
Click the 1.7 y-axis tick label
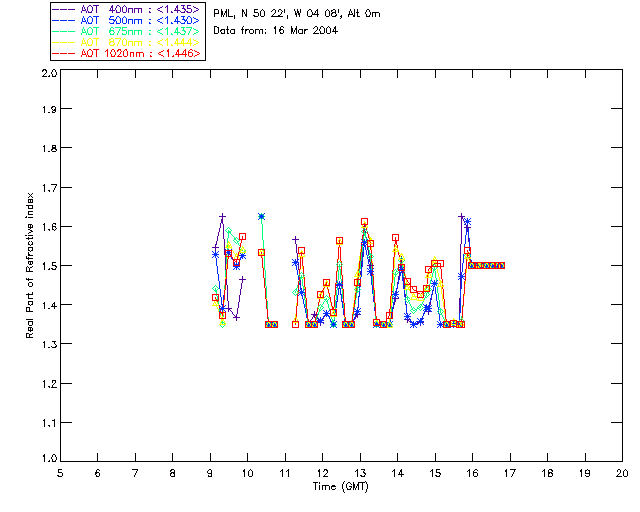[x=49, y=188]
